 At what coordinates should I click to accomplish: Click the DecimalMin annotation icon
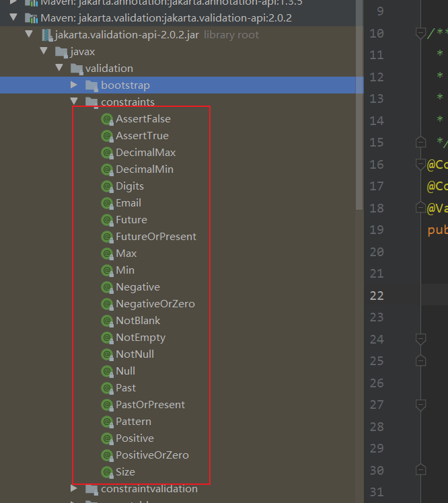[x=107, y=169]
